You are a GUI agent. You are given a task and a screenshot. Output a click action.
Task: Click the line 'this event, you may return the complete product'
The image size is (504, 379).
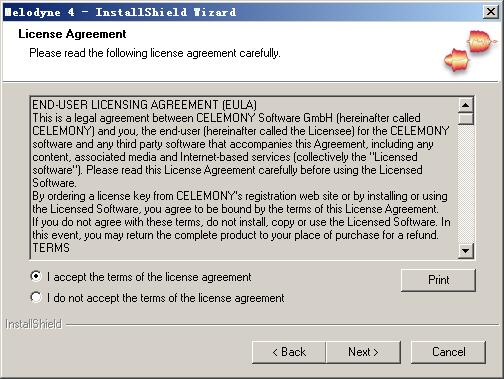coord(235,235)
